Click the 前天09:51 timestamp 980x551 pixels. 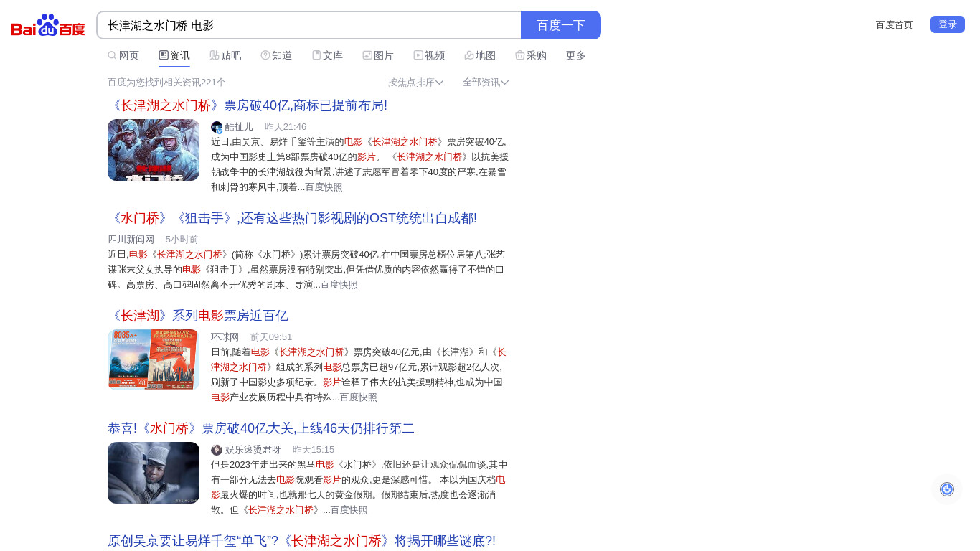[271, 337]
